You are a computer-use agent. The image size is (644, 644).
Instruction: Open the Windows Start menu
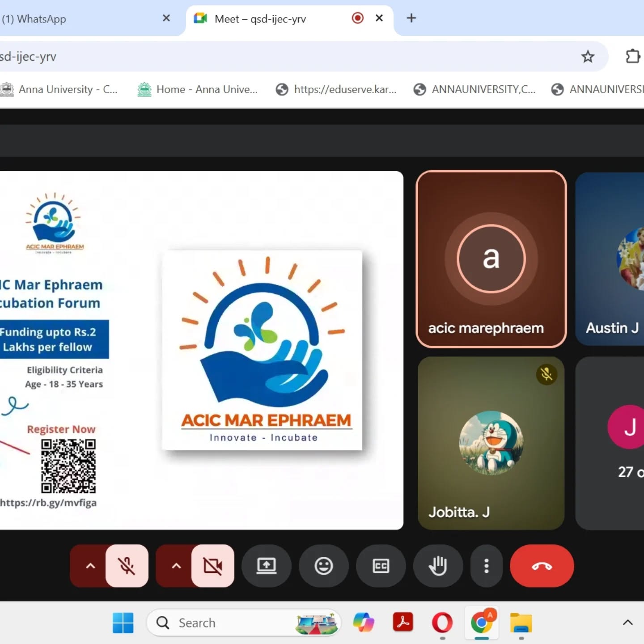[x=123, y=623]
